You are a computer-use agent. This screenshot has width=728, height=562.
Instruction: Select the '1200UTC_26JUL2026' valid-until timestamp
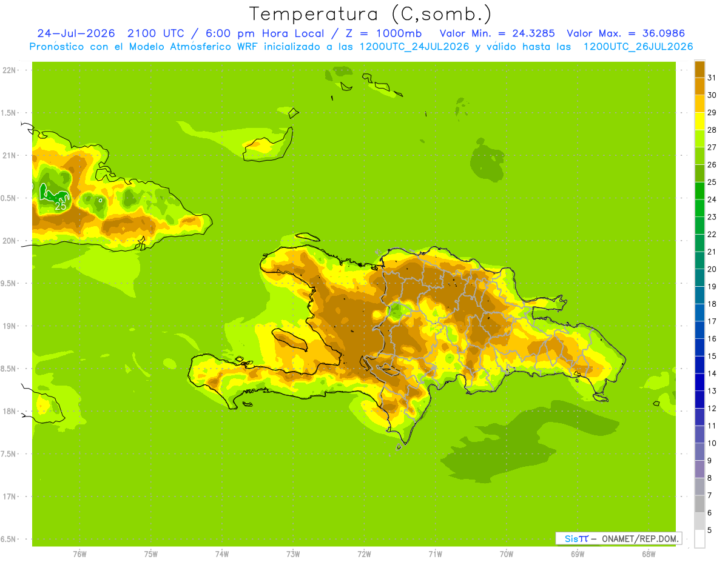(x=638, y=47)
